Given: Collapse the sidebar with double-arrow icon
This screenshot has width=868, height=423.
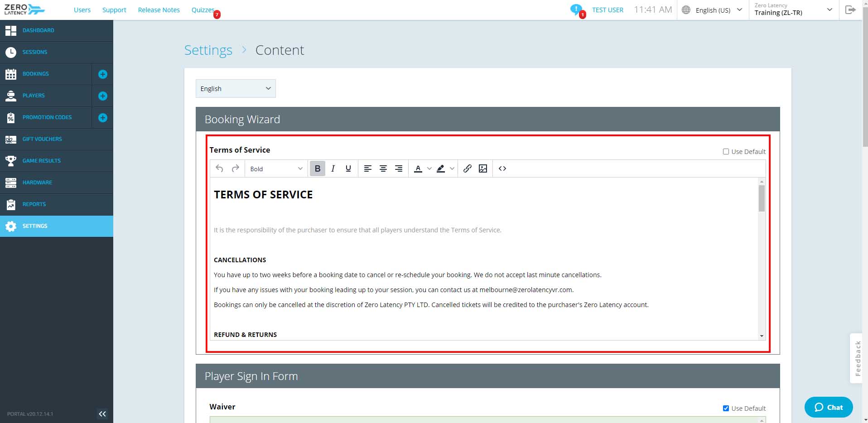Looking at the screenshot, I should click(102, 413).
